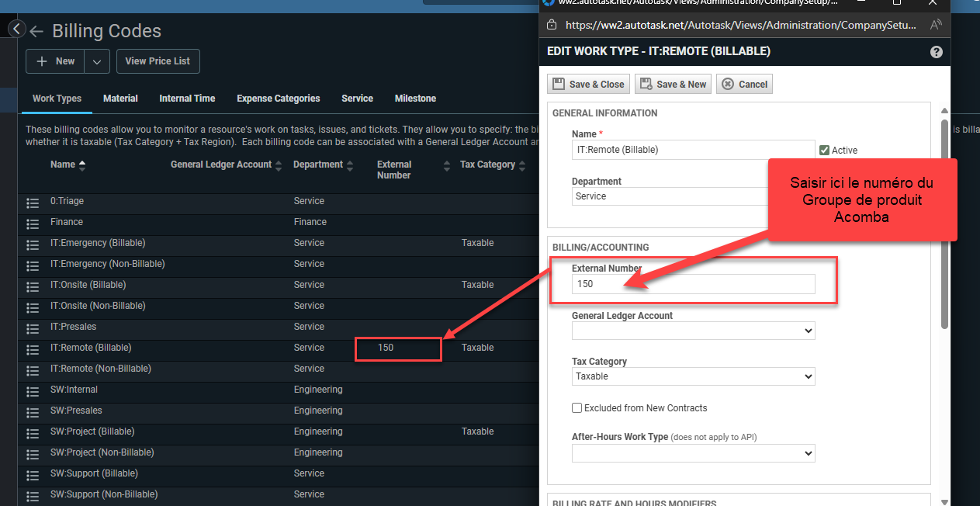Toggle the Active checkbox
The width and height of the screenshot is (980, 506).
pos(824,150)
